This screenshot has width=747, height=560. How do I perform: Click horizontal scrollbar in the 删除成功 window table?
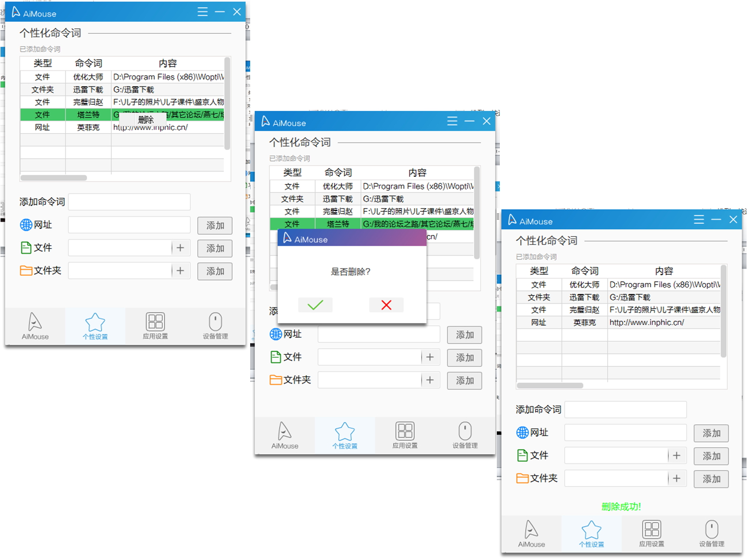pyautogui.click(x=550, y=386)
